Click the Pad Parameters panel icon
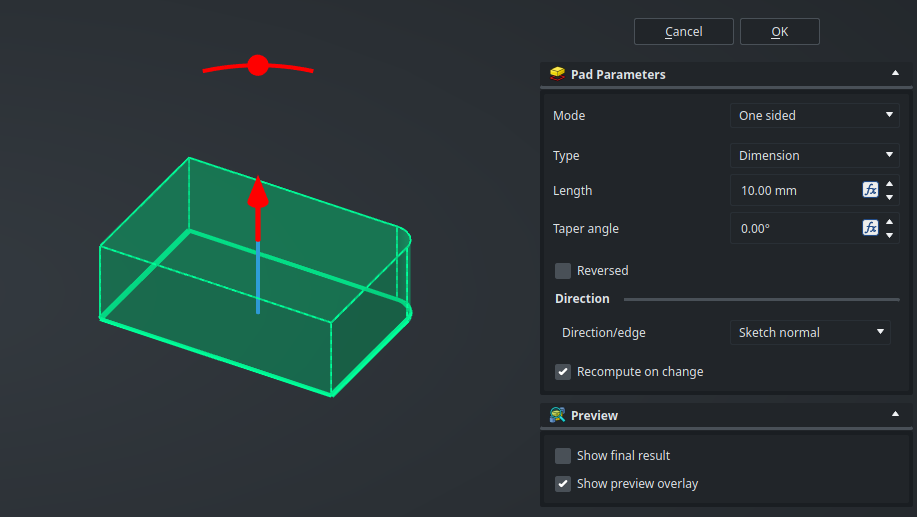This screenshot has width=917, height=517. (557, 74)
